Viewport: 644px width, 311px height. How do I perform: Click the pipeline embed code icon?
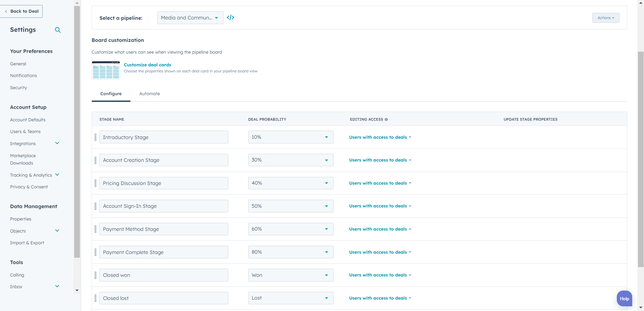(231, 18)
